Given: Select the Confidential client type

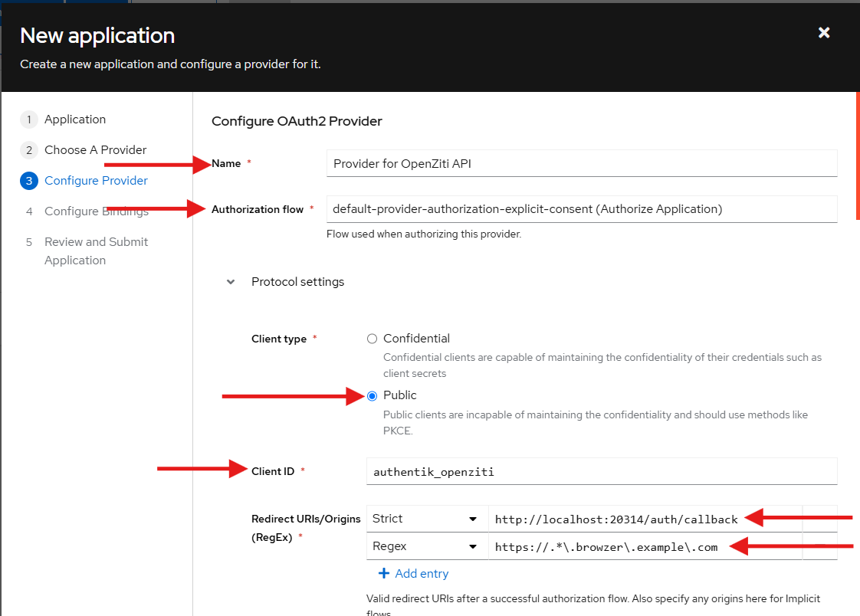Looking at the screenshot, I should coord(373,339).
